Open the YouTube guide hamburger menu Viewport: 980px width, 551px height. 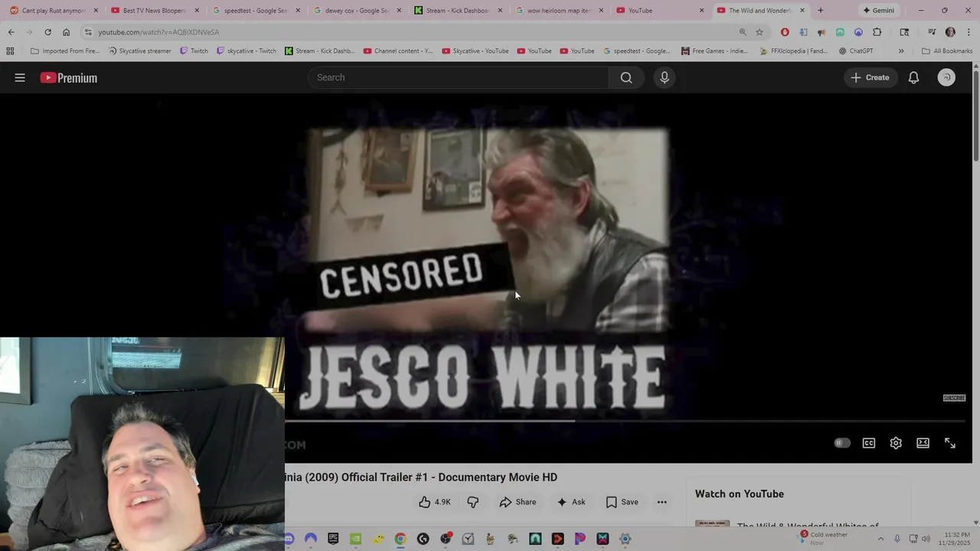[x=20, y=77]
